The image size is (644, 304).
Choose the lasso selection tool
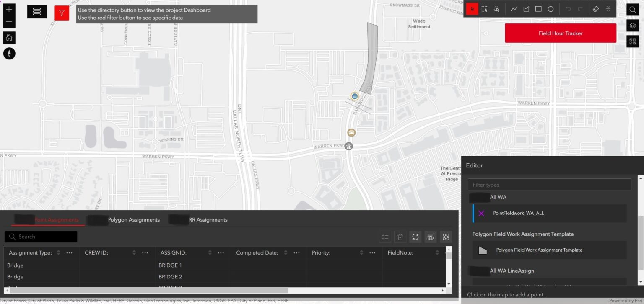[x=497, y=9]
